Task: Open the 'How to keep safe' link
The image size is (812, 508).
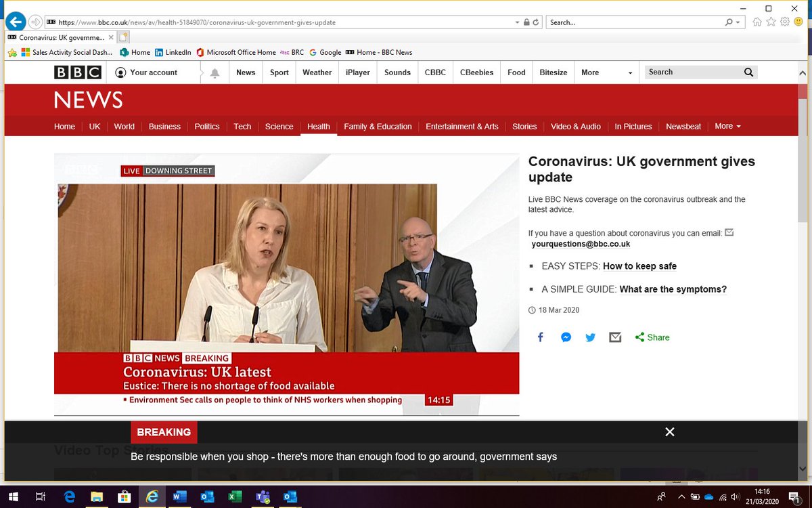Action: click(x=639, y=266)
